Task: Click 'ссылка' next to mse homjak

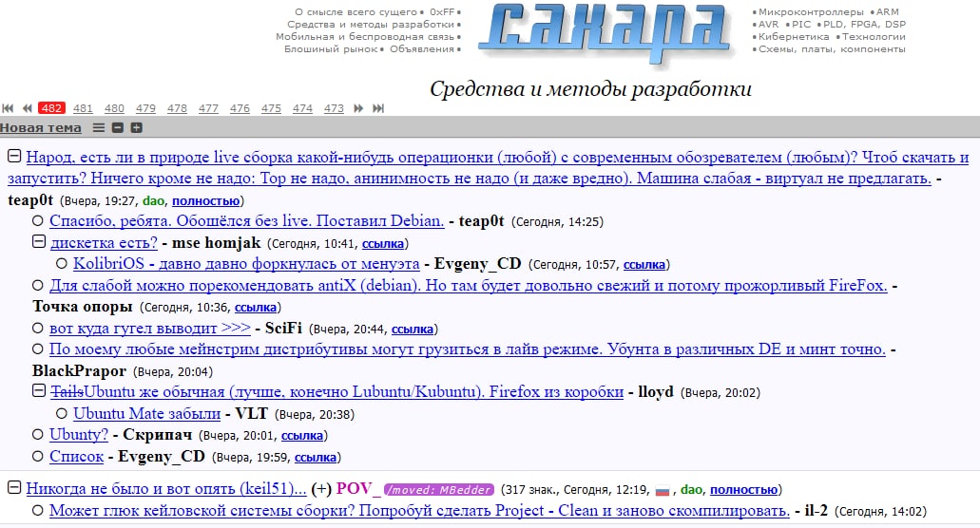Action: coord(383,243)
